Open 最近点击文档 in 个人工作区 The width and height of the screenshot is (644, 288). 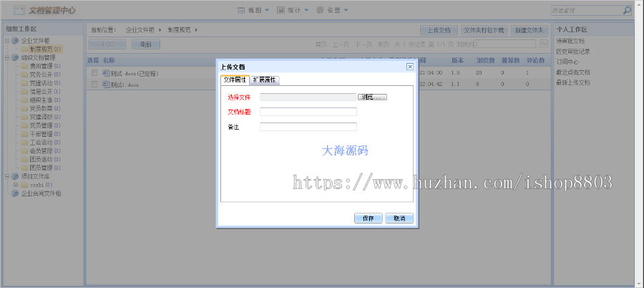[573, 72]
